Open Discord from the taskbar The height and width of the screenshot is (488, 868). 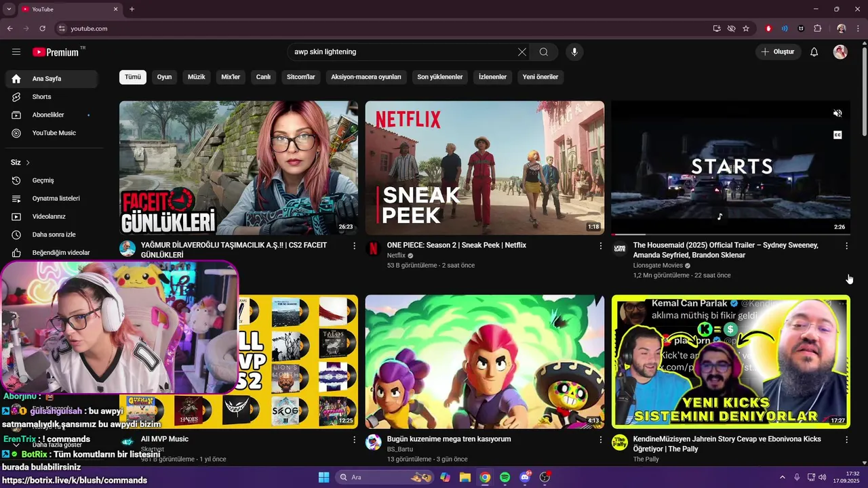[525, 477]
